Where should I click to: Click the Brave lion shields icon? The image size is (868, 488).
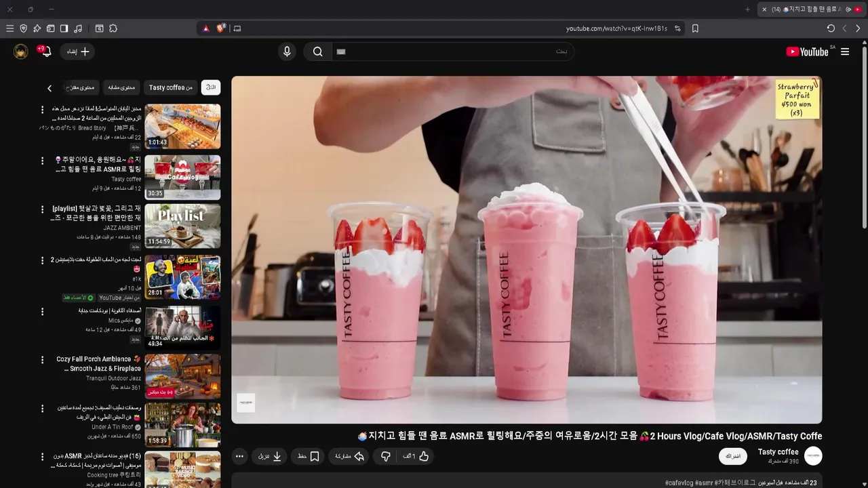click(x=221, y=28)
